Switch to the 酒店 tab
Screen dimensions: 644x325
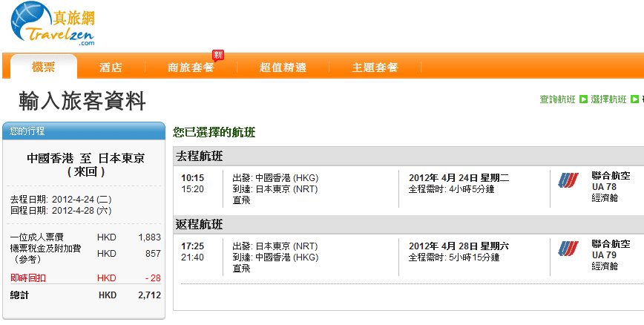[x=111, y=68]
